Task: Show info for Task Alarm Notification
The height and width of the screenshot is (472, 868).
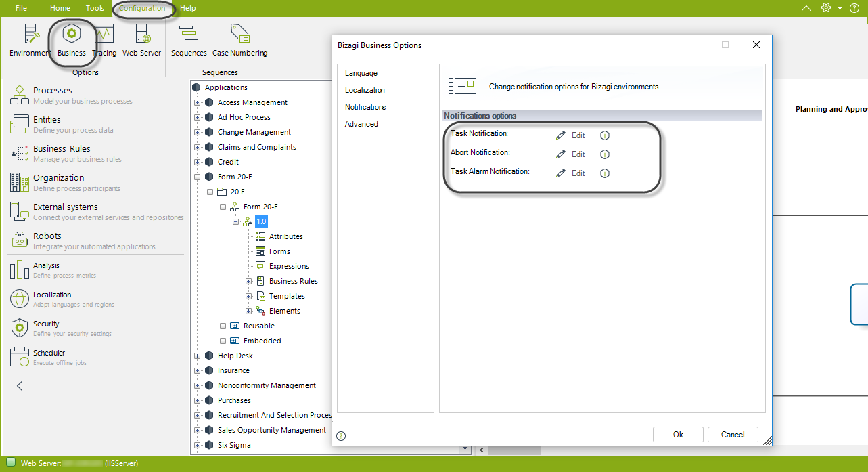Action: pyautogui.click(x=605, y=173)
